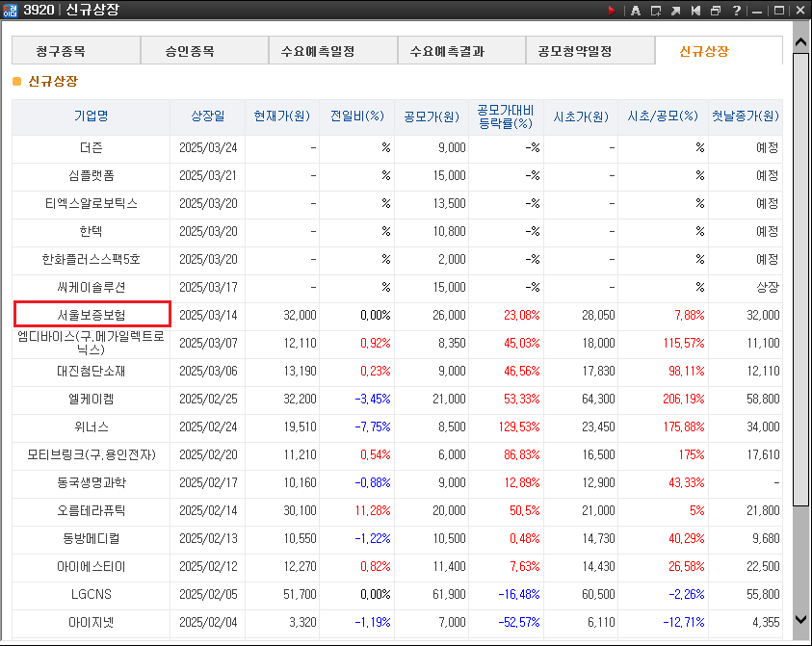Click the scrollbar down arrow
This screenshot has width=812, height=646.
pyautogui.click(x=800, y=619)
